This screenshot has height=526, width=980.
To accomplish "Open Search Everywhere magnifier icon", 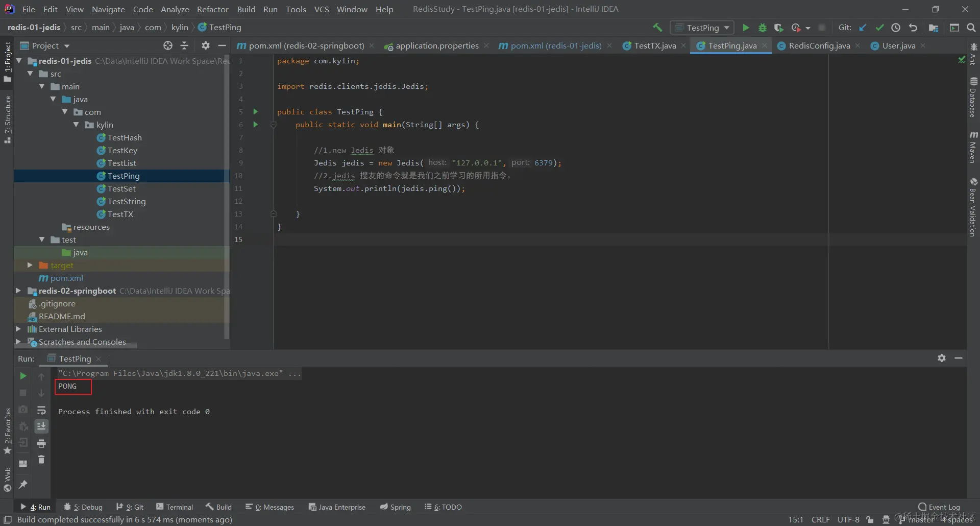I will (971, 28).
